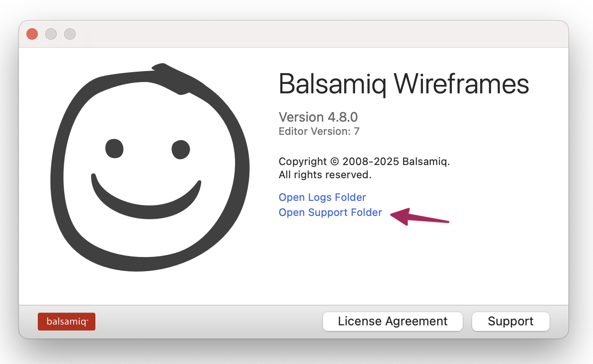Close the About window with red button
Viewport: 593px width, 364px height.
tap(32, 34)
